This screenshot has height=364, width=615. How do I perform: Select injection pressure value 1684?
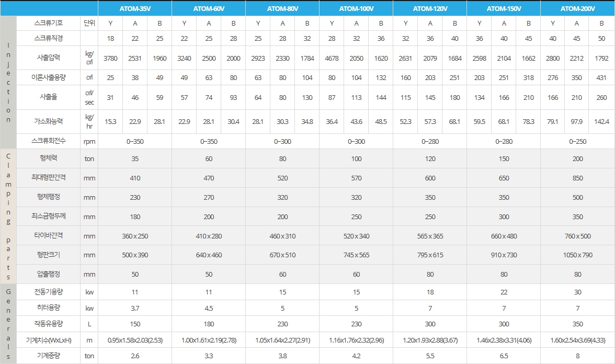point(454,58)
